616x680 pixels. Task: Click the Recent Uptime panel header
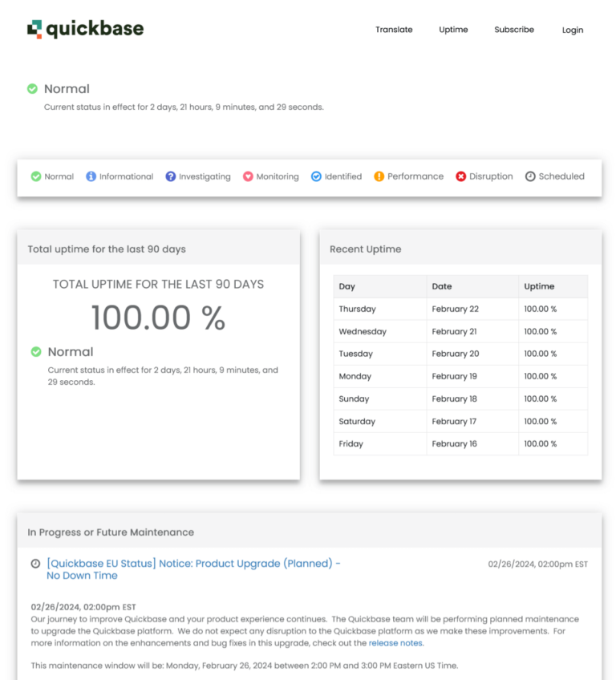tap(366, 249)
